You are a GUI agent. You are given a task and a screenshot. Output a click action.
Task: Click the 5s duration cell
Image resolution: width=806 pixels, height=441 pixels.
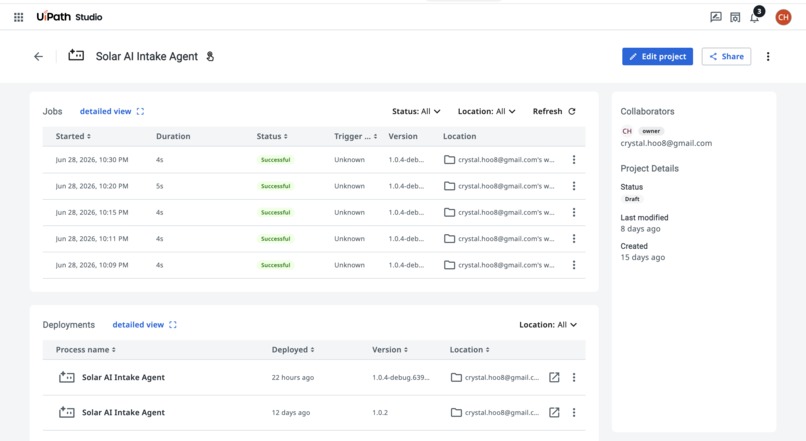(x=159, y=186)
